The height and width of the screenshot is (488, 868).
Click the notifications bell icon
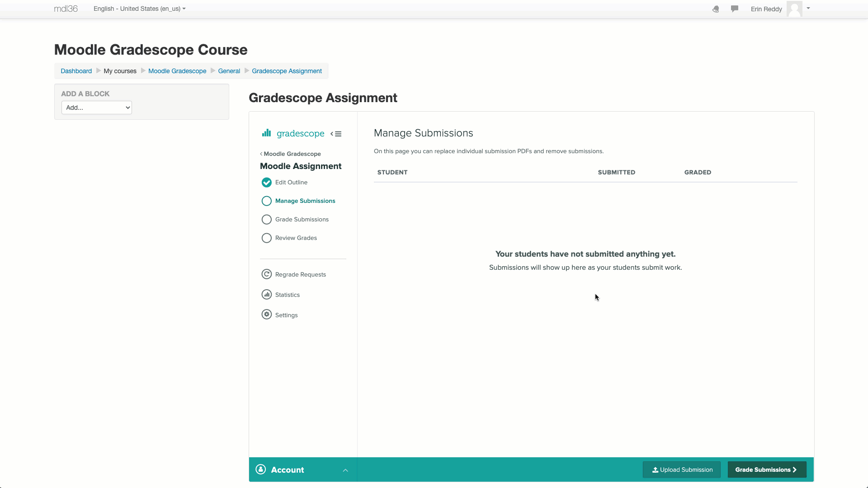pyautogui.click(x=715, y=9)
